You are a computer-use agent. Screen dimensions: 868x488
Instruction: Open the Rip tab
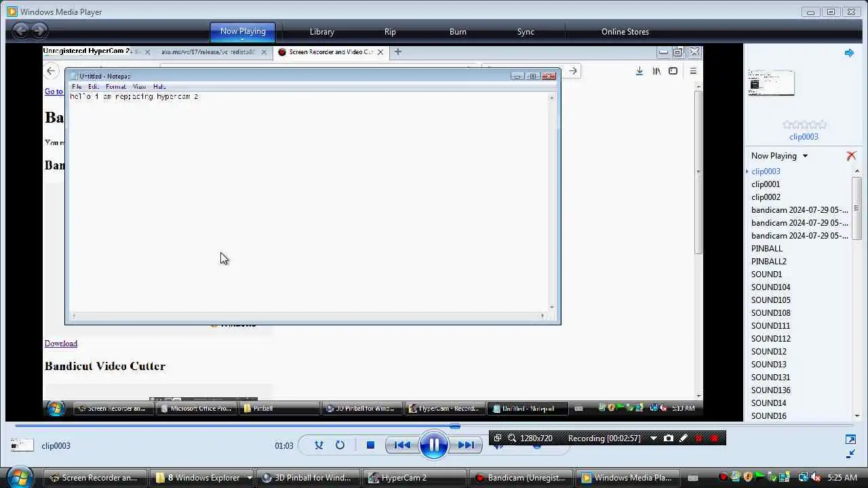[390, 32]
